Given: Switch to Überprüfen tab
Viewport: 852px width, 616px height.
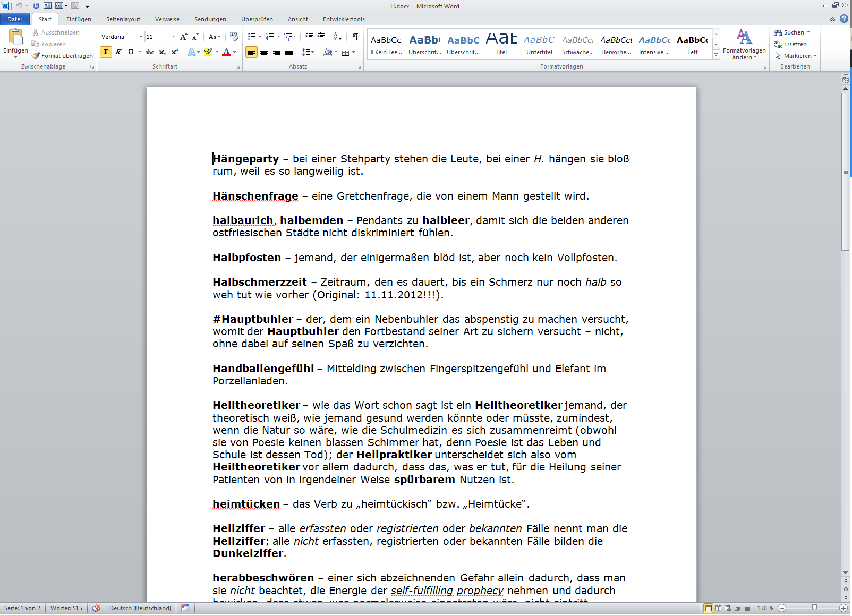Looking at the screenshot, I should tap(257, 19).
